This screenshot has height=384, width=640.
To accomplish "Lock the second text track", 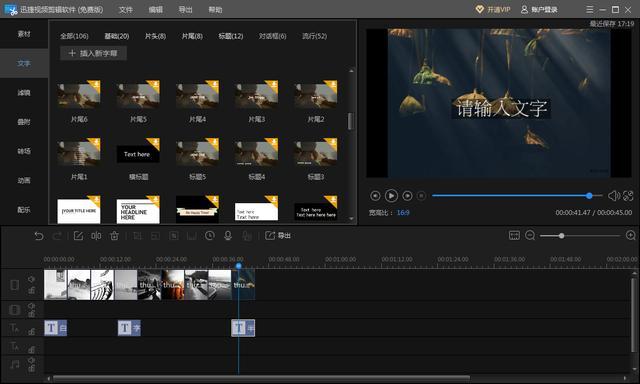I will 31,349.
